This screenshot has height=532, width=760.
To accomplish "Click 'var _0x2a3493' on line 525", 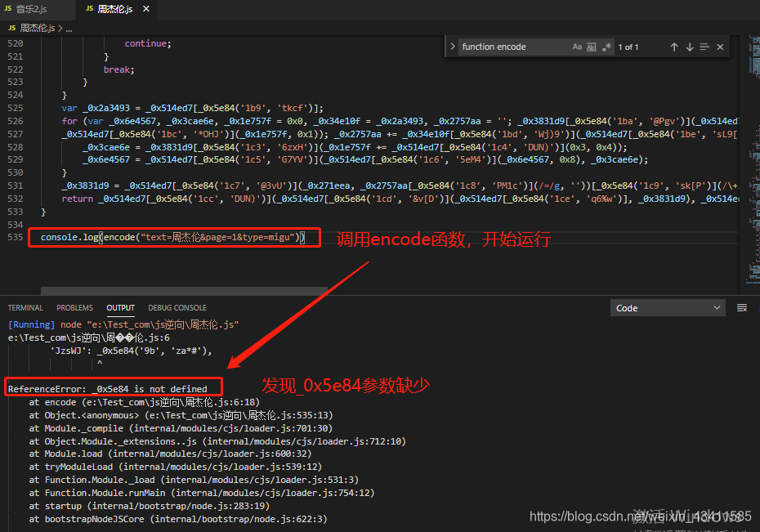I will click(x=96, y=108).
